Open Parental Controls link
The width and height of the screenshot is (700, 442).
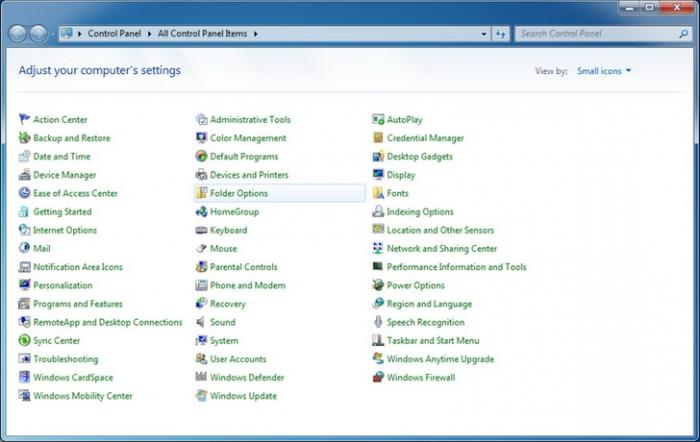(x=243, y=267)
